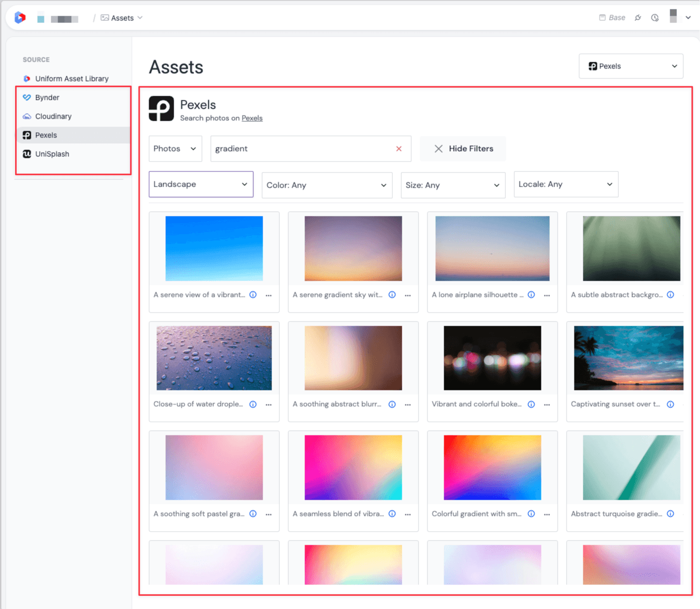Show info for 'A lone airplane silhouette' image

pyautogui.click(x=532, y=295)
